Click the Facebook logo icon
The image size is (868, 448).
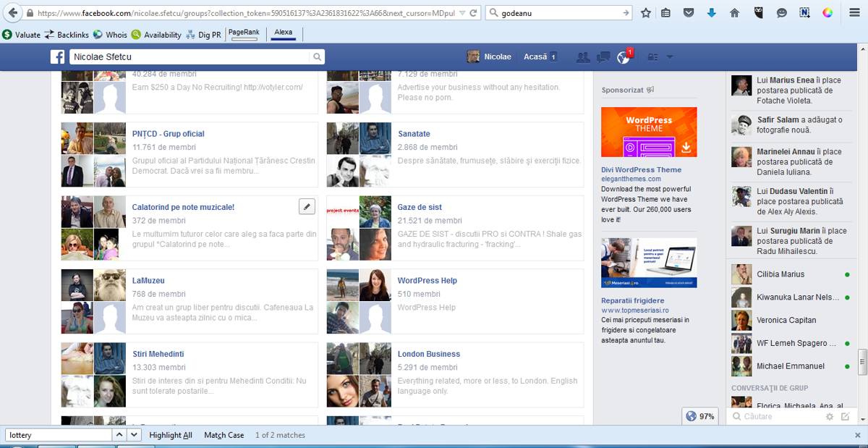[57, 57]
